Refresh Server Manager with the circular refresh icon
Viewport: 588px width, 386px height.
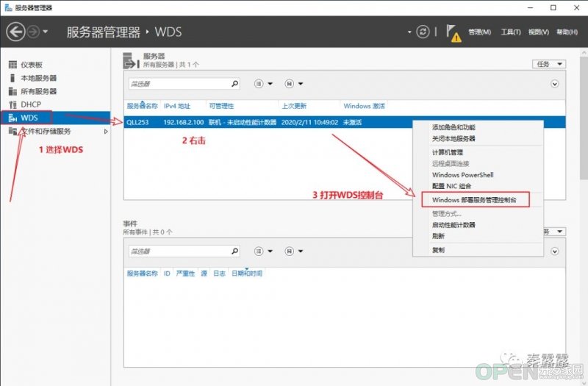point(423,32)
